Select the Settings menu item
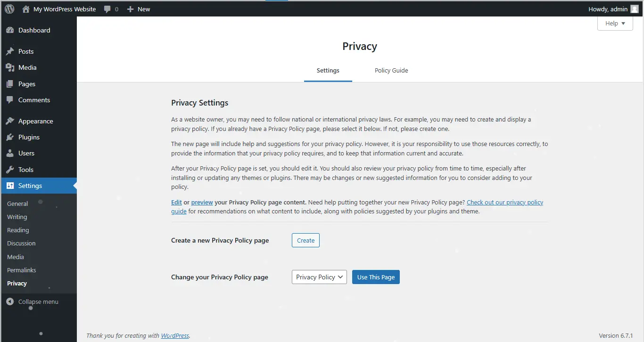Screen dimensions: 644x342 pos(38,186)
